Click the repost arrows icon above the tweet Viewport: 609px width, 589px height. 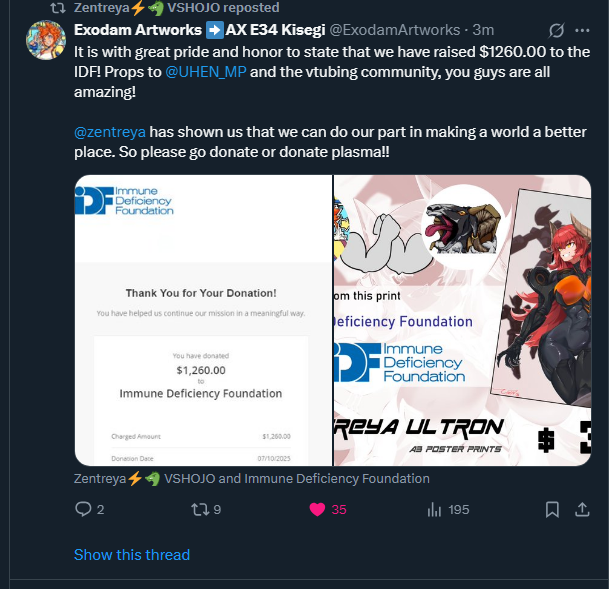click(58, 8)
